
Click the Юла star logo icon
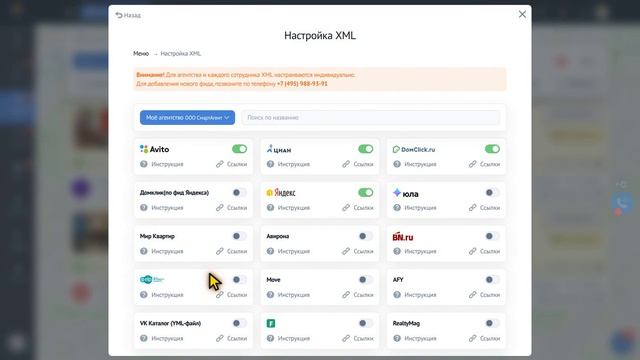[397, 192]
